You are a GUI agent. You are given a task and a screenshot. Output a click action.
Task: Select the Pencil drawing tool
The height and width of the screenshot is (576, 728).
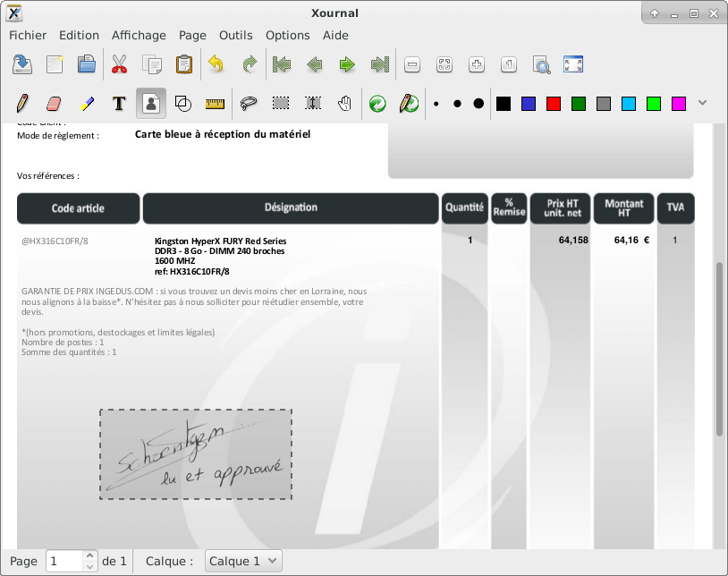pyautogui.click(x=21, y=103)
